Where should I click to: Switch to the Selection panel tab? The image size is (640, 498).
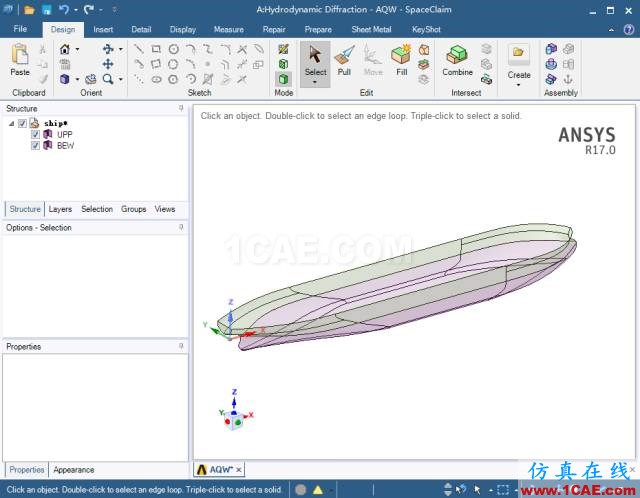click(x=97, y=209)
